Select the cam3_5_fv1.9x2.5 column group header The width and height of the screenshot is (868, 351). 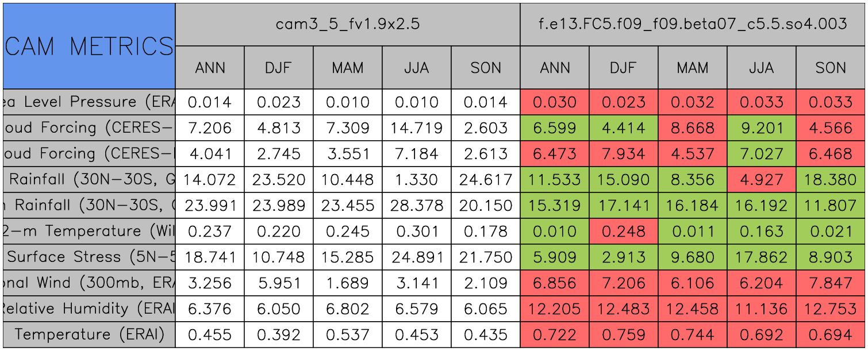tap(347, 24)
